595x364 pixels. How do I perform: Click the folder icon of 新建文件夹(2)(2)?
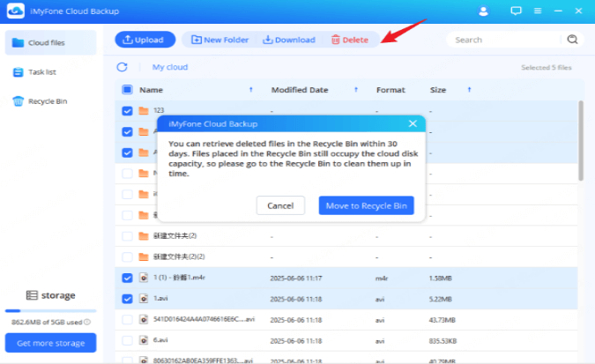coord(144,257)
